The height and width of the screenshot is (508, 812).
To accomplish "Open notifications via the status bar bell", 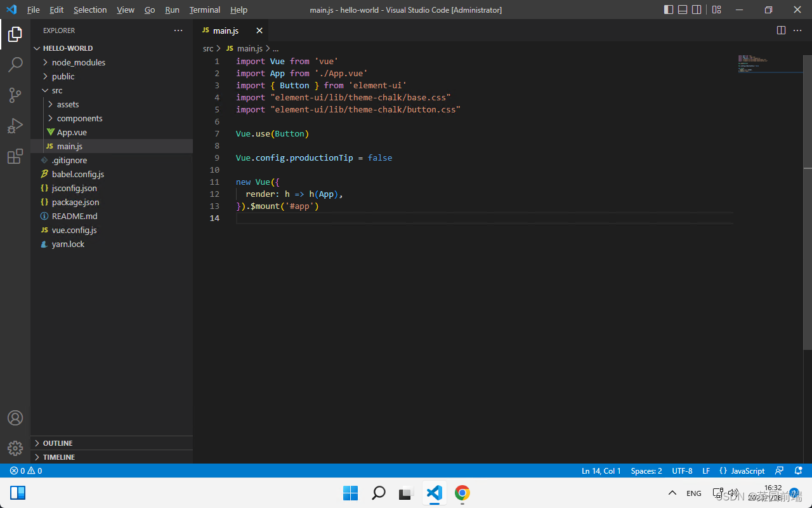I will pos(797,471).
